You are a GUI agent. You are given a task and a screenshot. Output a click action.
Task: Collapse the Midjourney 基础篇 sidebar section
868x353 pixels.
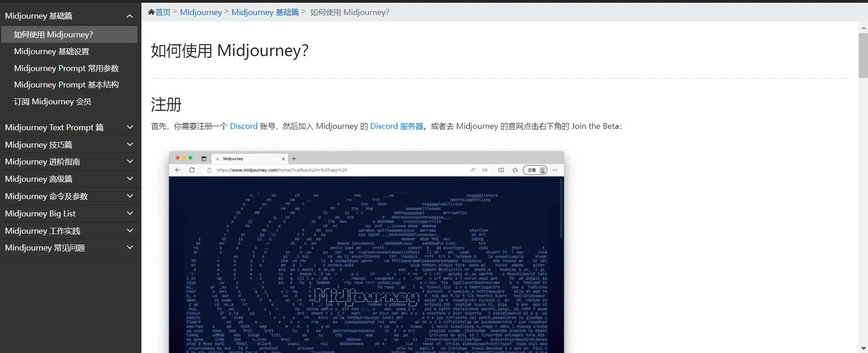pyautogui.click(x=130, y=16)
